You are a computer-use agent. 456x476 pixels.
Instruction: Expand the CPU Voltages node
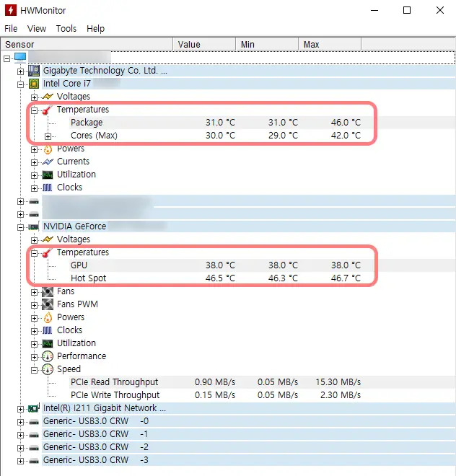click(34, 97)
